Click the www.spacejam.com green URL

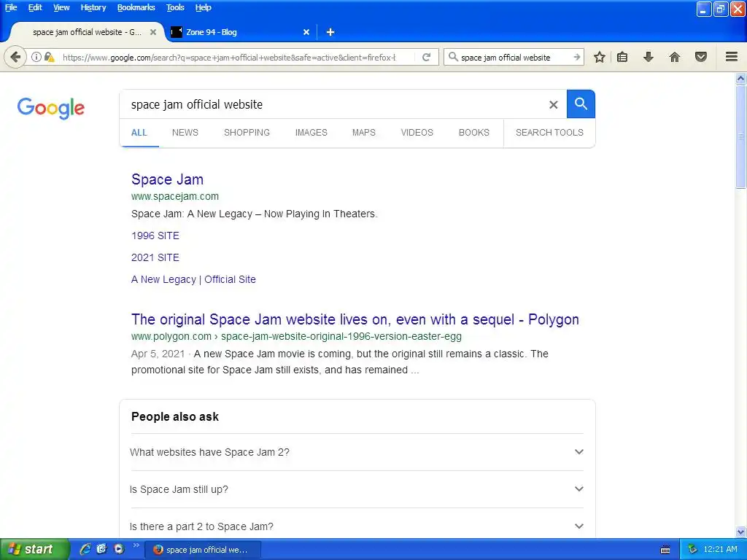(175, 196)
